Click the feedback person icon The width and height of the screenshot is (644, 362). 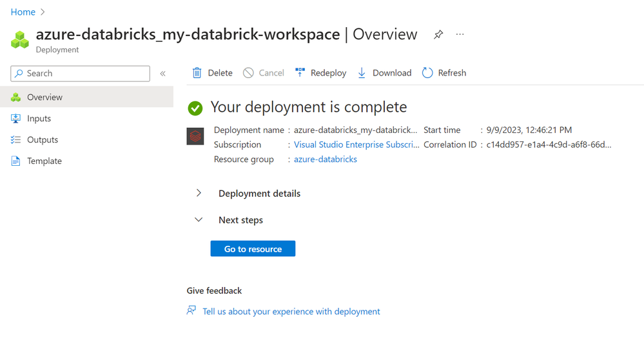click(191, 310)
